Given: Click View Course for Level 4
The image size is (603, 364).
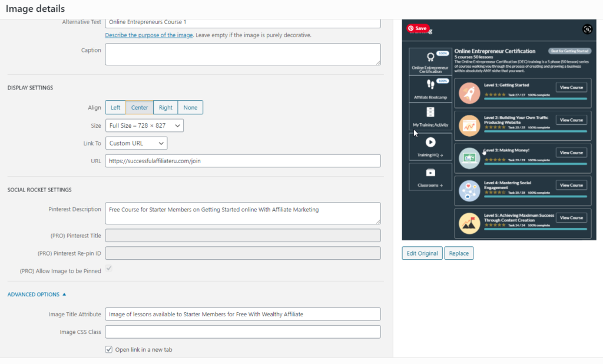Looking at the screenshot, I should (571, 185).
